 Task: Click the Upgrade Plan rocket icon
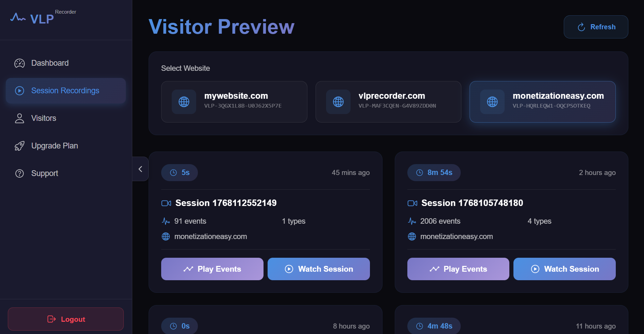[19, 146]
